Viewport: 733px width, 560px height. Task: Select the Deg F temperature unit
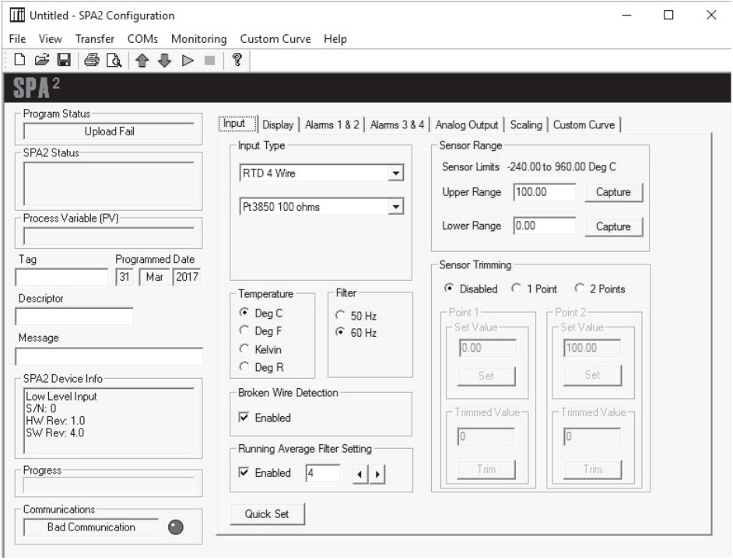click(x=244, y=331)
